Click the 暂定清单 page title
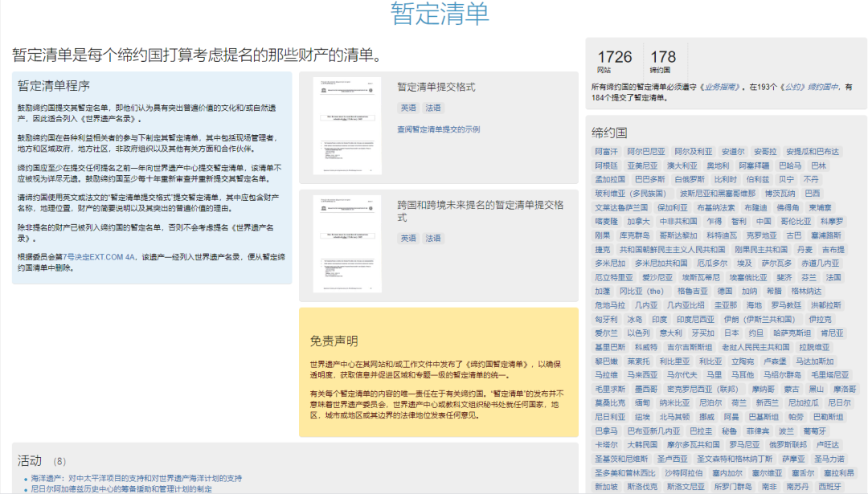 point(440,14)
